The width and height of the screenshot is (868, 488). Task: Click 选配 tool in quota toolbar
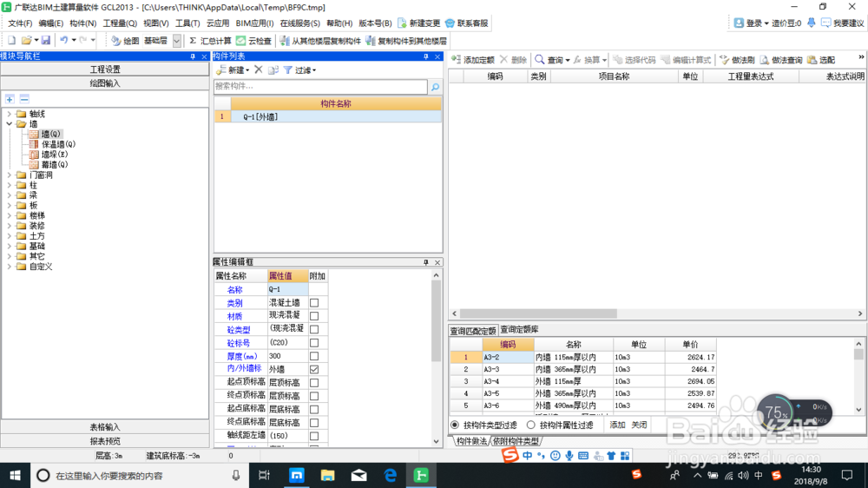pos(821,60)
